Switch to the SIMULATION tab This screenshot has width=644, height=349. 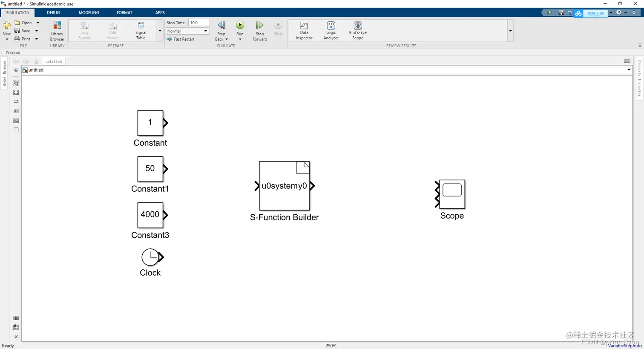click(x=17, y=13)
